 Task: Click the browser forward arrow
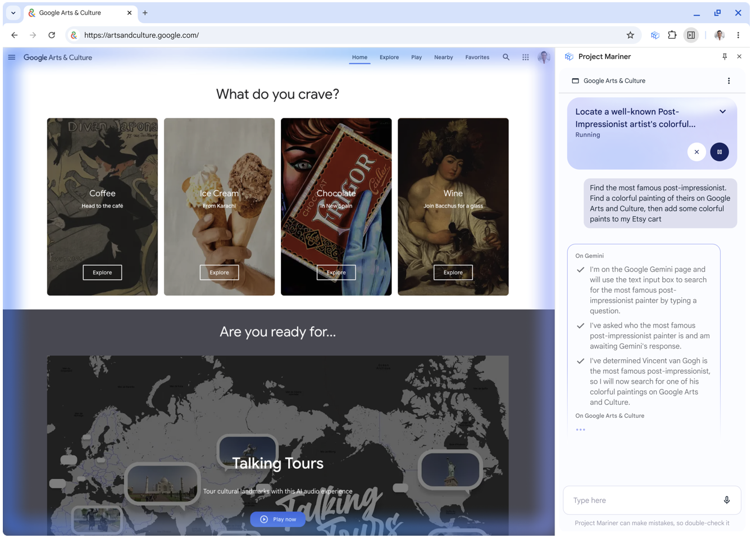pyautogui.click(x=33, y=35)
